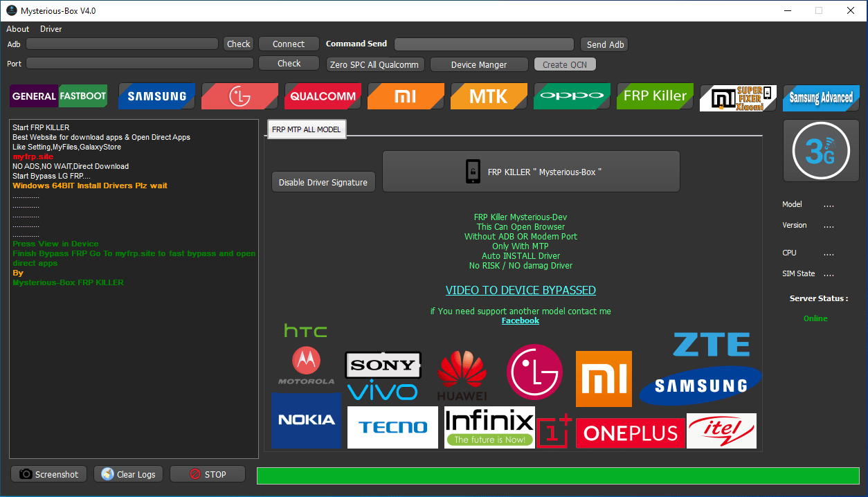This screenshot has height=497, width=868.
Task: Select the Tecno brand logo
Action: click(x=392, y=428)
